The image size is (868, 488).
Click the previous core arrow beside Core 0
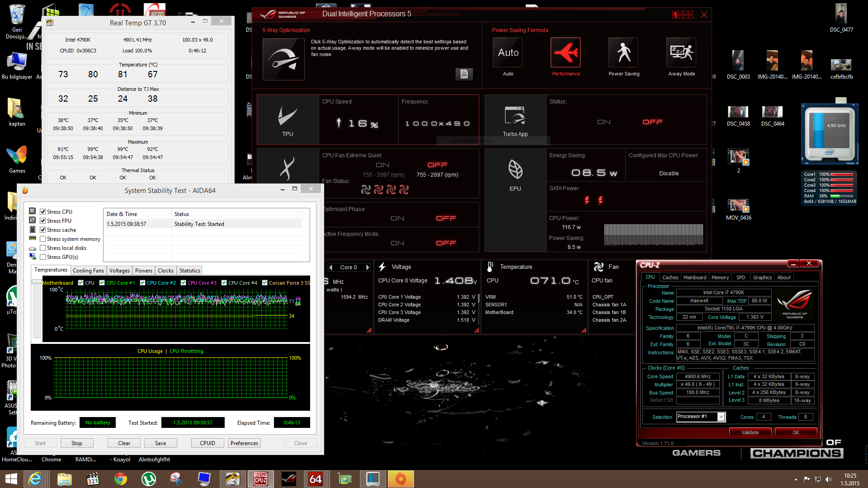331,267
